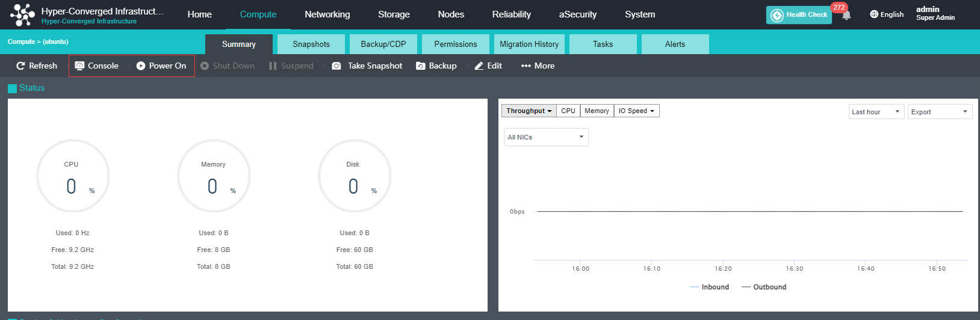Open the Networking menu
This screenshot has height=320, width=980.
[327, 14]
